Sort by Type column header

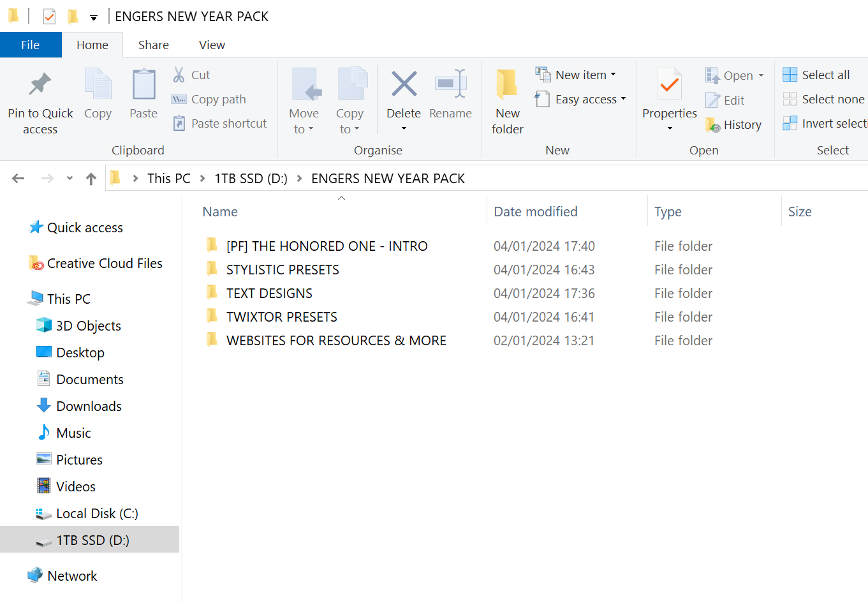click(668, 212)
